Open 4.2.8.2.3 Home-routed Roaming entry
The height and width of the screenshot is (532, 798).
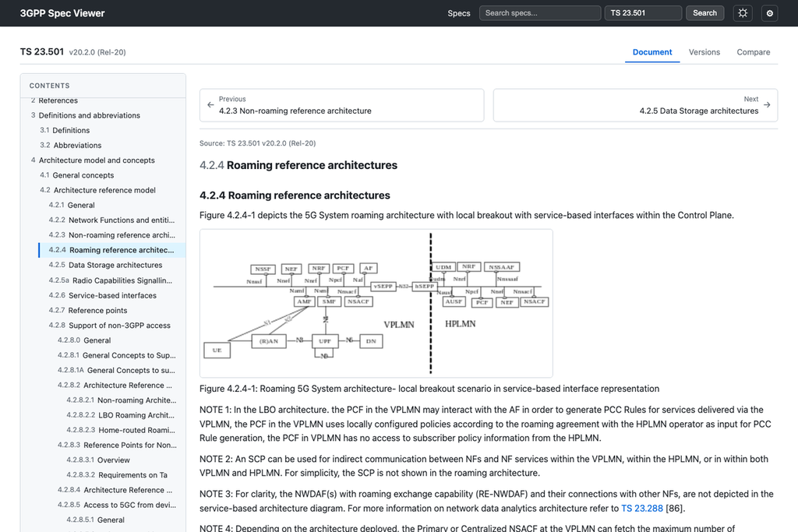click(121, 430)
